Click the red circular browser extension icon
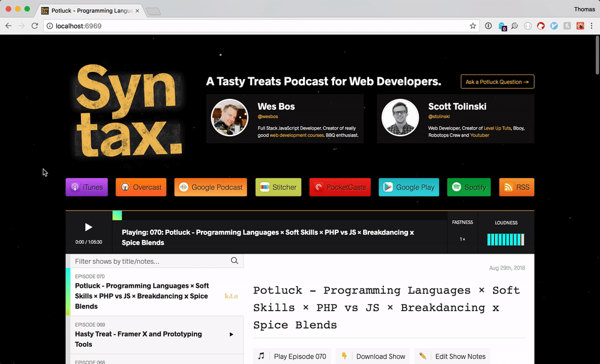This screenshot has width=600, height=364. click(x=541, y=26)
